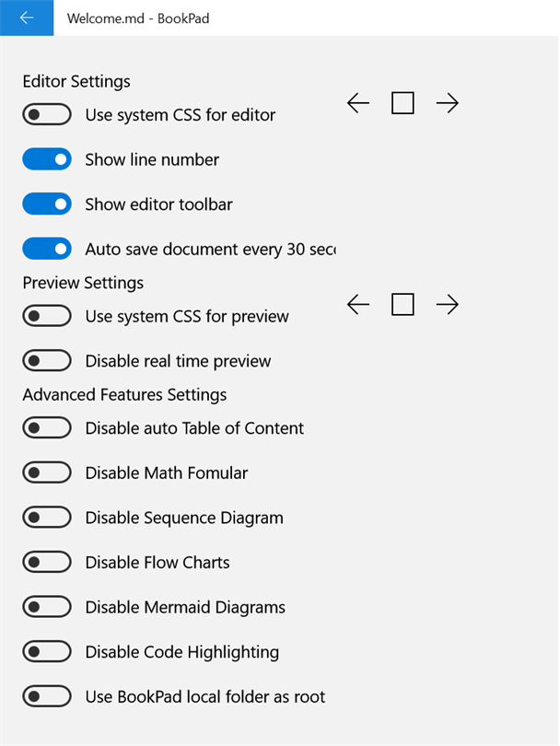Image resolution: width=560 pixels, height=746 pixels.
Task: Turn off Auto save document toggle
Action: click(47, 249)
